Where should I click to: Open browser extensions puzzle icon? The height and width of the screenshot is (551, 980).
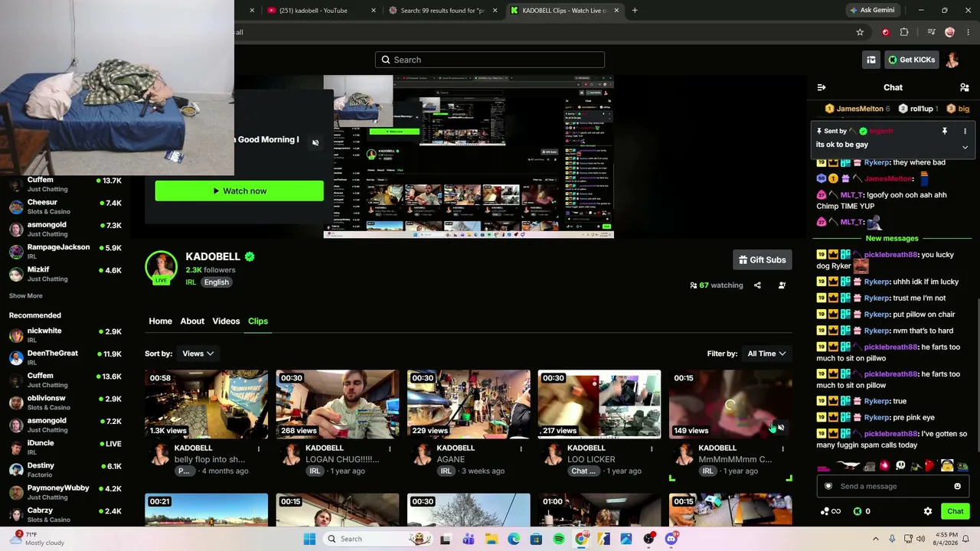(904, 32)
